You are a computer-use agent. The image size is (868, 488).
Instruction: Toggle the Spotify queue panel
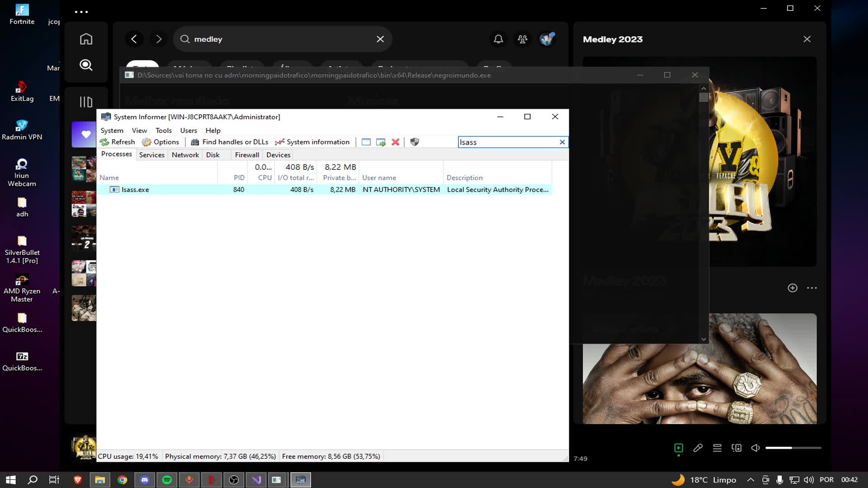[x=717, y=448]
